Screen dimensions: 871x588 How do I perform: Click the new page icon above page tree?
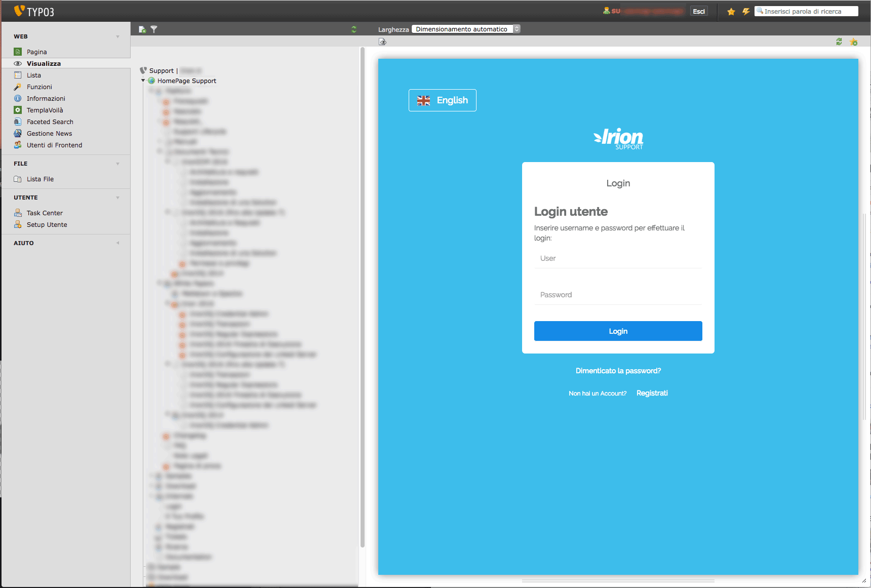(x=142, y=29)
